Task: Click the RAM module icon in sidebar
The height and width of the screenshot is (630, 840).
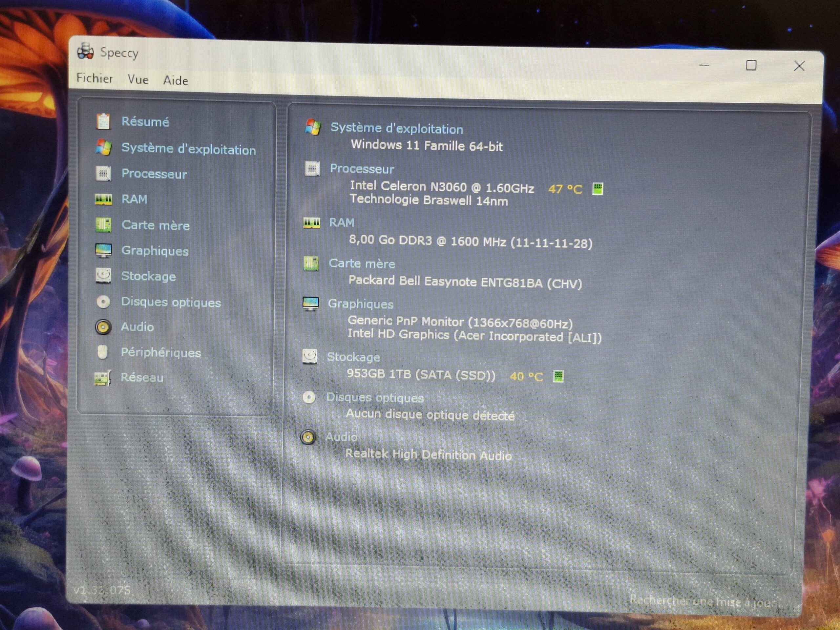Action: 103,199
